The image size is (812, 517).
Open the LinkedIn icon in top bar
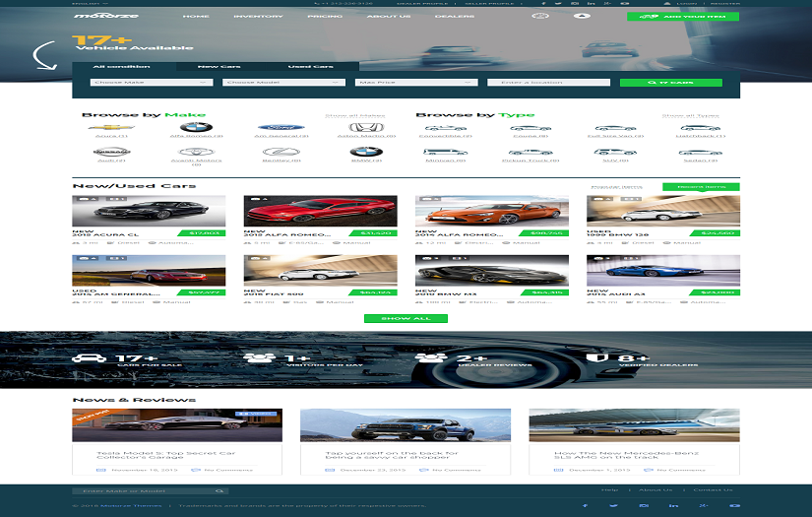click(591, 3)
